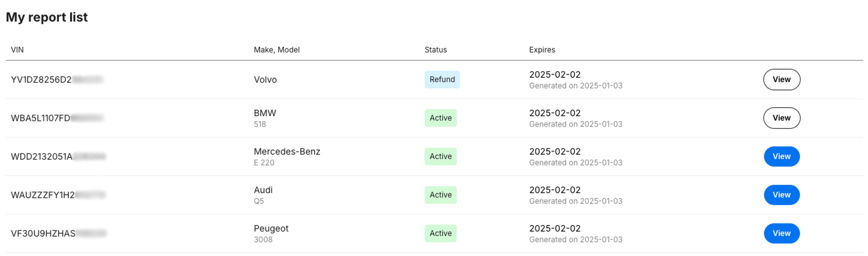868x256 pixels.
Task: Select the VIN starting with VF30U9HZHAS
Action: point(58,233)
